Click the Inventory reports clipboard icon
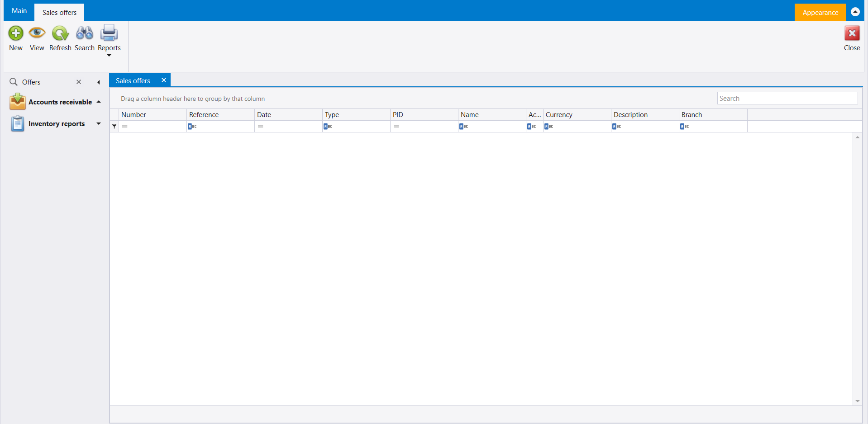 click(x=17, y=123)
